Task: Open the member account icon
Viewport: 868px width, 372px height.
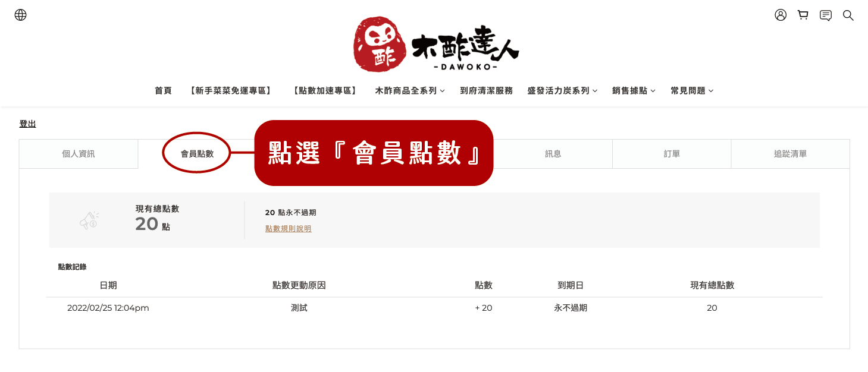Action: pyautogui.click(x=781, y=15)
